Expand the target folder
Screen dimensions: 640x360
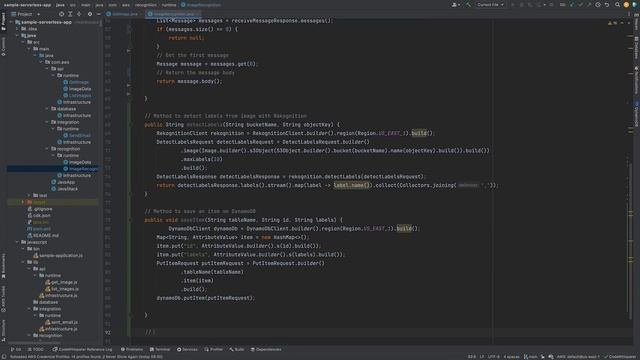coord(23,202)
